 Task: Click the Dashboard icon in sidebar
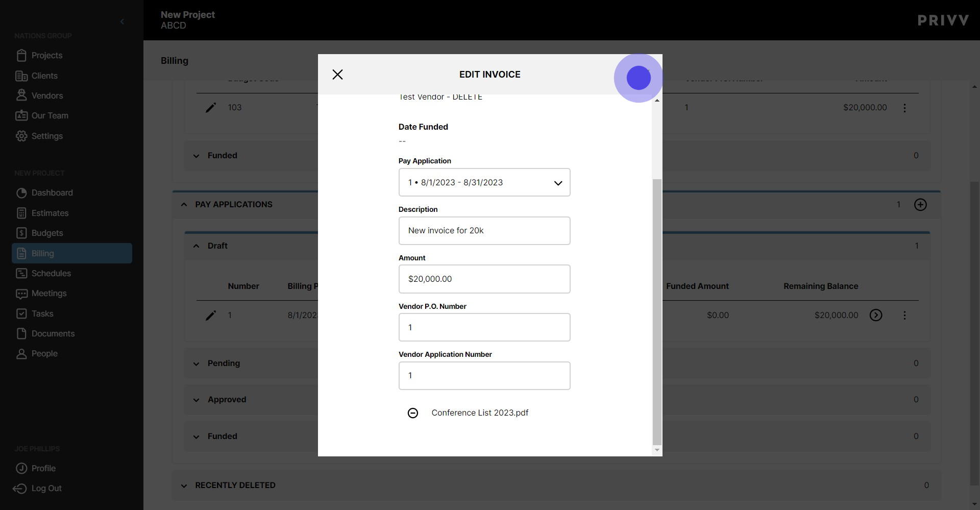tap(21, 193)
